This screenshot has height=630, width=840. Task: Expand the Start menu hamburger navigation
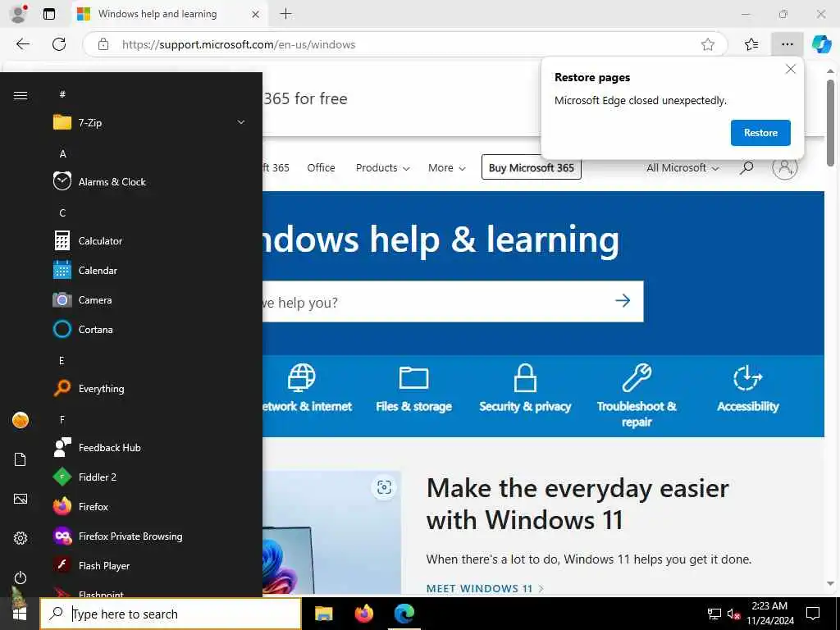(x=21, y=95)
